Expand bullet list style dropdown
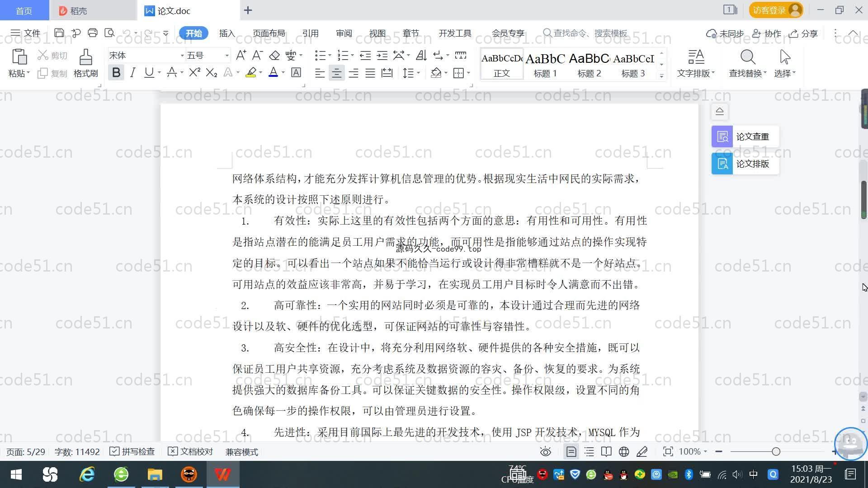The image size is (868, 488). (x=330, y=56)
